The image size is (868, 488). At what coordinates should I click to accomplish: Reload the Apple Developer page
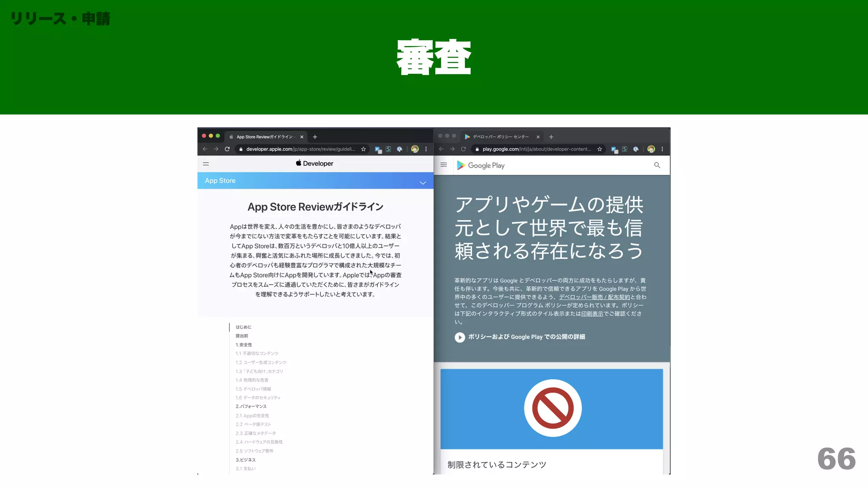pos(227,149)
